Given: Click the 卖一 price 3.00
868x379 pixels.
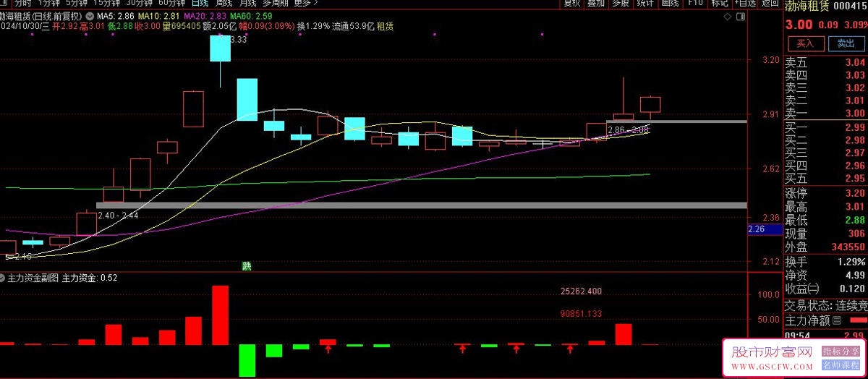Looking at the screenshot, I should (x=854, y=114).
